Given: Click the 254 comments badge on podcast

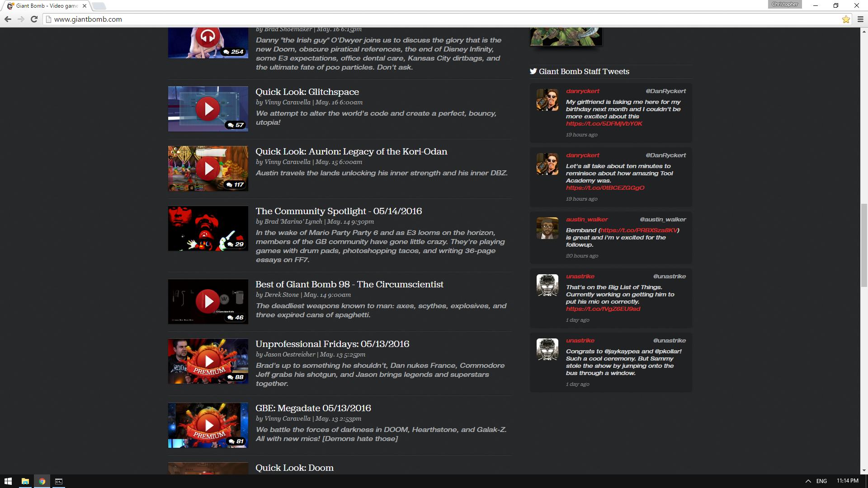Looking at the screenshot, I should click(234, 52).
